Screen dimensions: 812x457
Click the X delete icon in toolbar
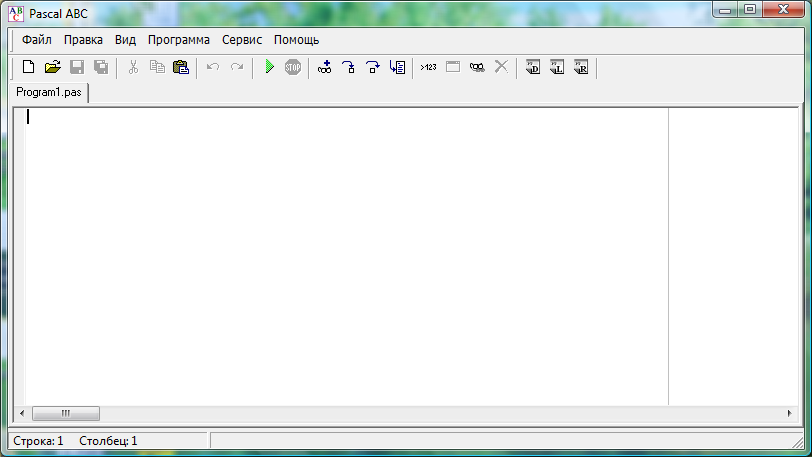[x=501, y=66]
